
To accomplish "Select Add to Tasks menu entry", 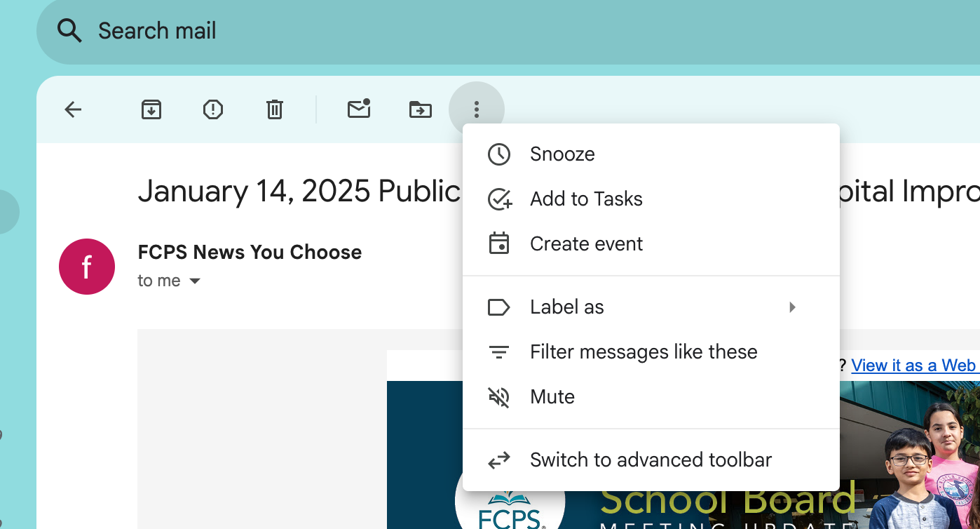I will pos(651,199).
